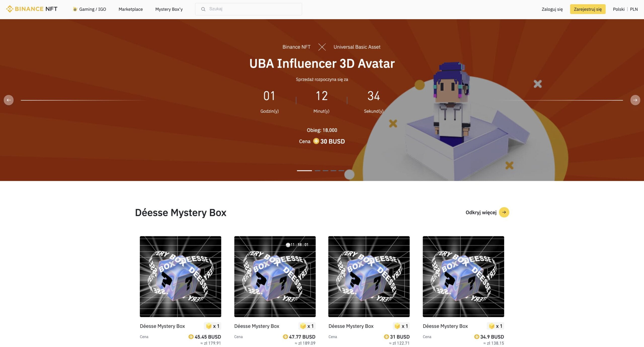
Task: Click Zarejestruj się button
Action: [x=588, y=9]
